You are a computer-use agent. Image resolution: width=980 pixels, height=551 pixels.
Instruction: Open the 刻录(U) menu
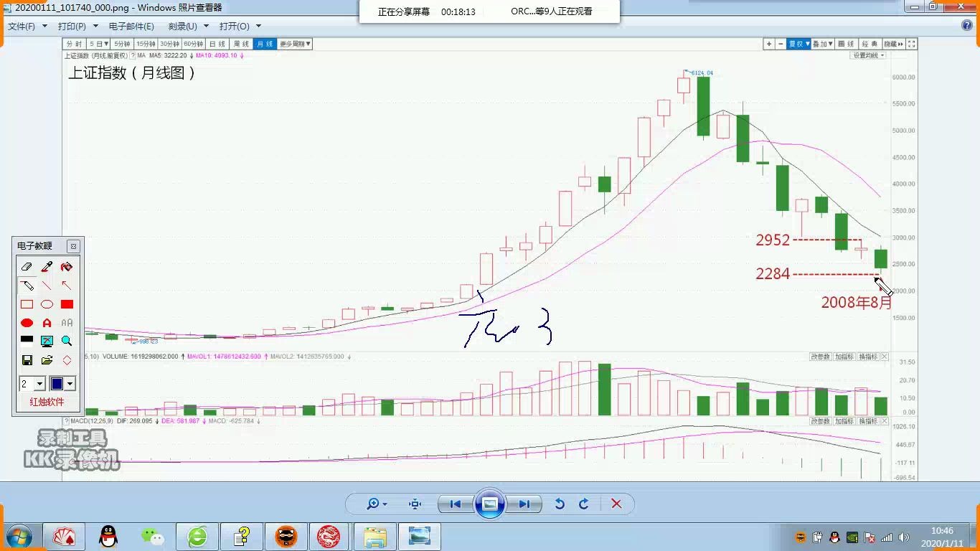point(189,26)
